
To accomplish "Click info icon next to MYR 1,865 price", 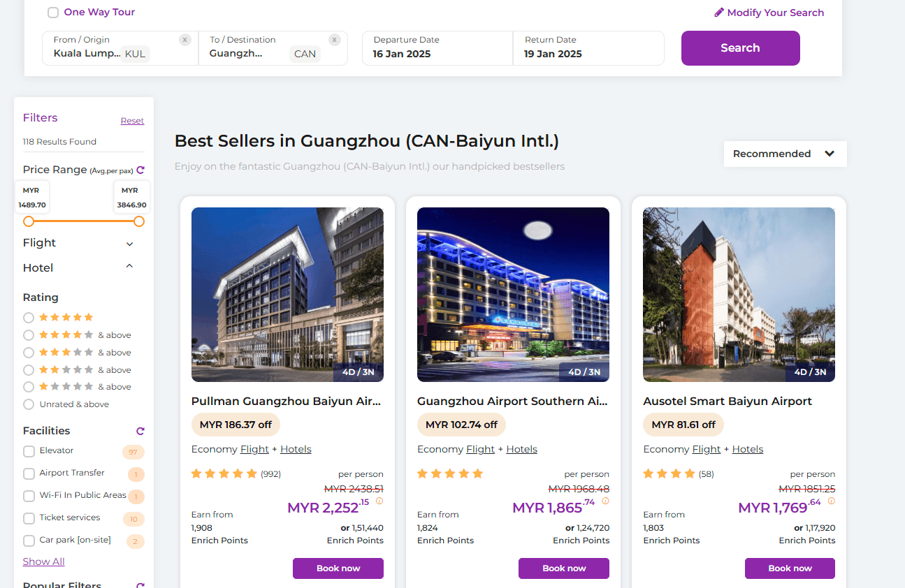I will (x=605, y=501).
